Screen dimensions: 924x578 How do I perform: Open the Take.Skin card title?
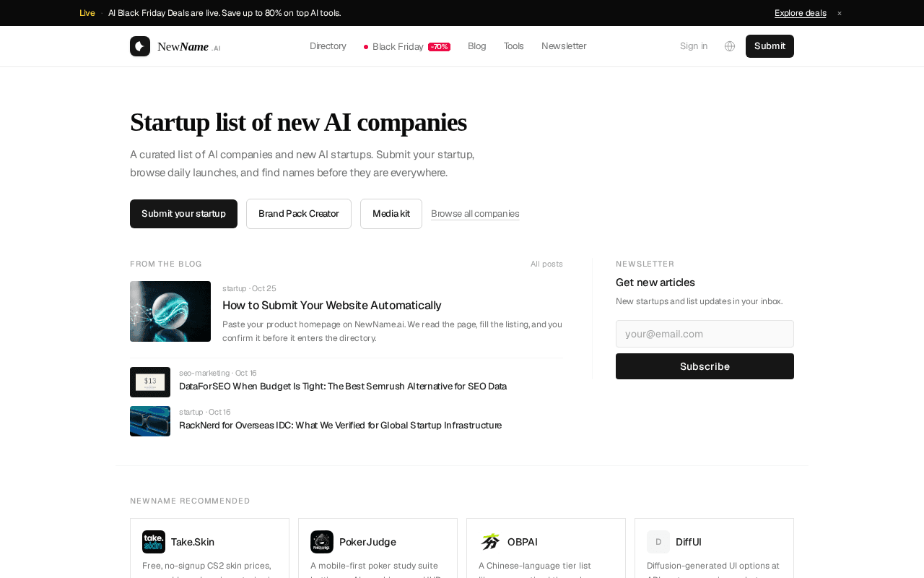(193, 542)
